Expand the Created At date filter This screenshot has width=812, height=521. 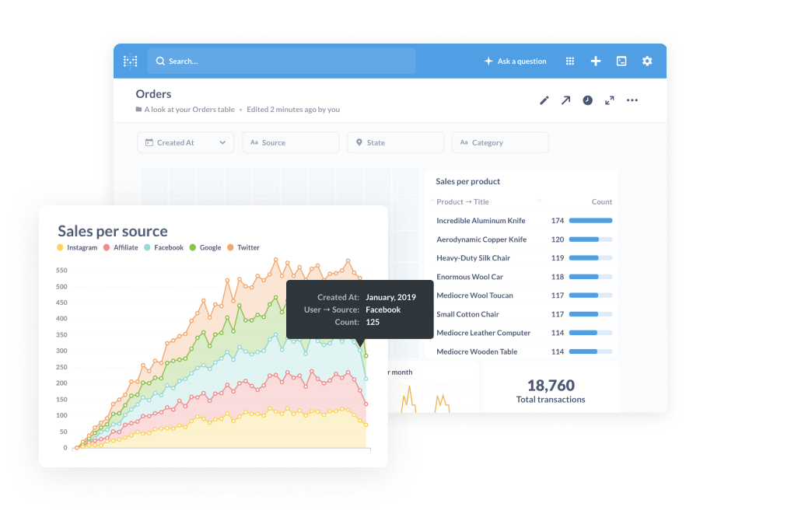pyautogui.click(x=185, y=143)
